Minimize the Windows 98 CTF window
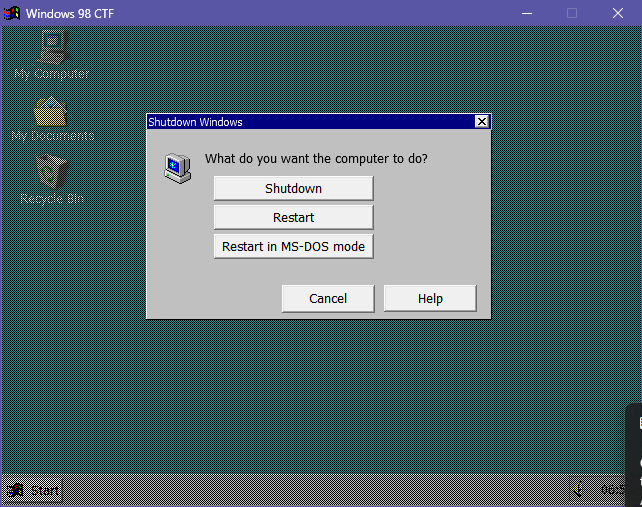642x507 pixels. (527, 13)
